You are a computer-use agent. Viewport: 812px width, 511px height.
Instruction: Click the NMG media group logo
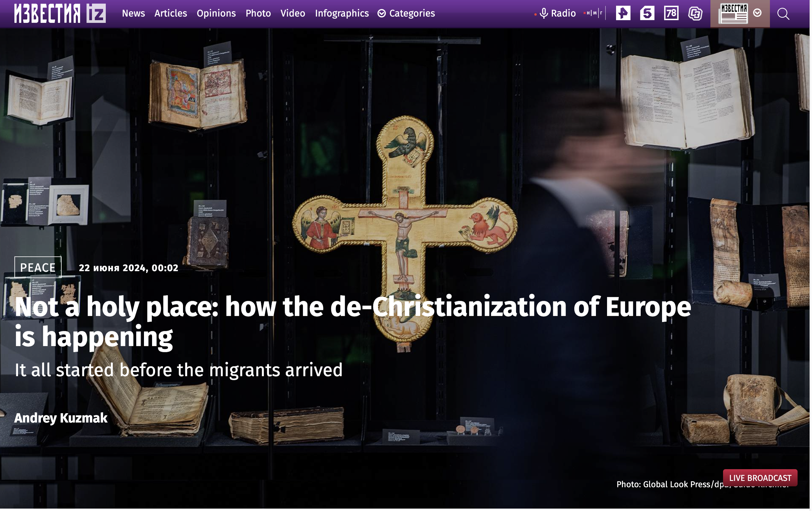coord(594,14)
